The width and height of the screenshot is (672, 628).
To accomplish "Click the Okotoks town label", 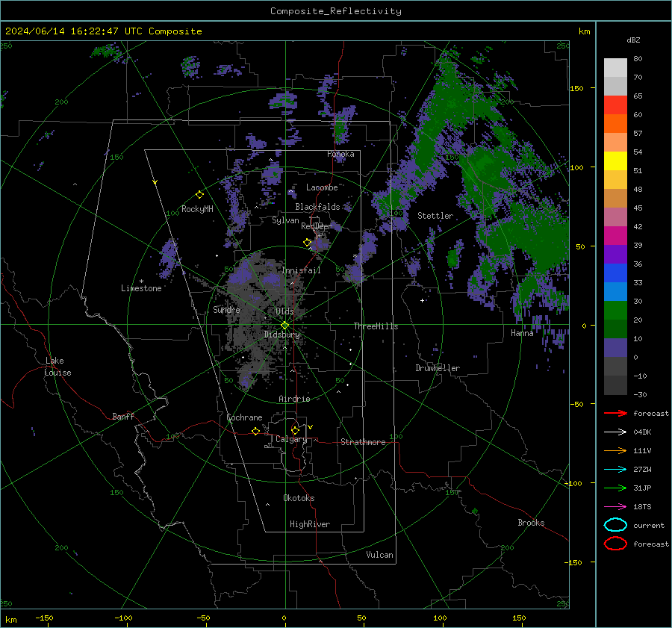I will click(299, 498).
